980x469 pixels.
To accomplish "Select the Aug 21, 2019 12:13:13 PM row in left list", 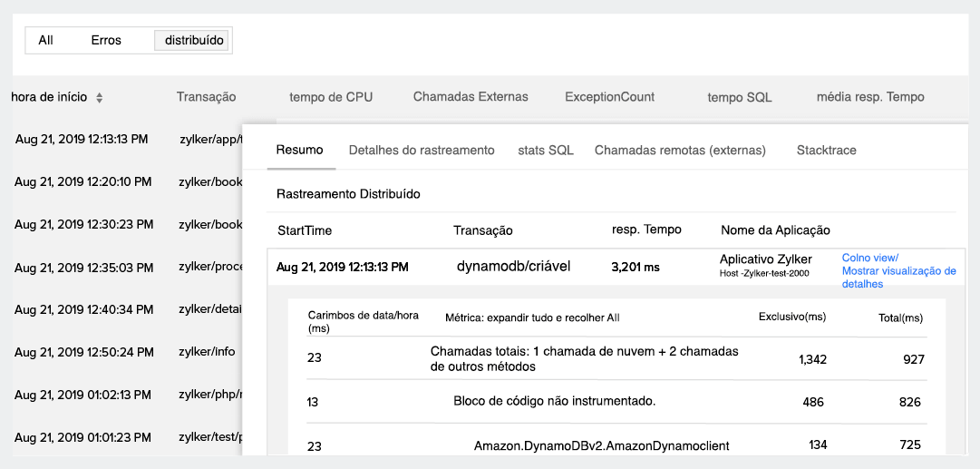I will tap(82, 139).
